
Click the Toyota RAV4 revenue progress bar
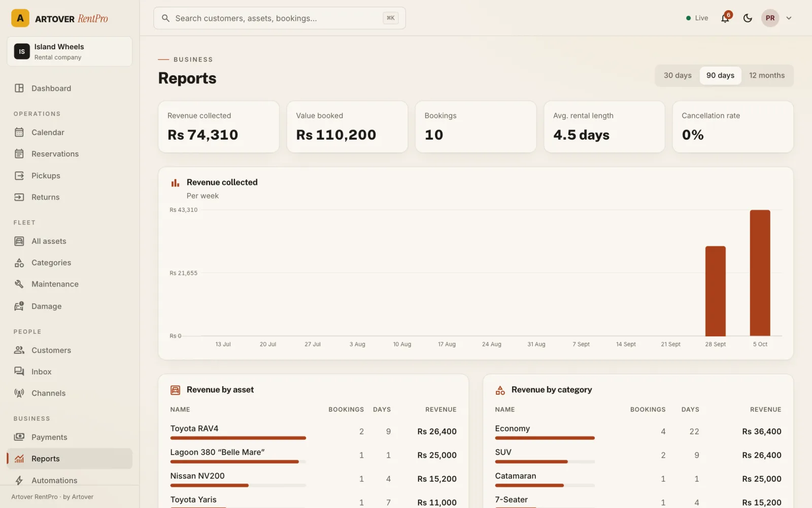pos(238,438)
